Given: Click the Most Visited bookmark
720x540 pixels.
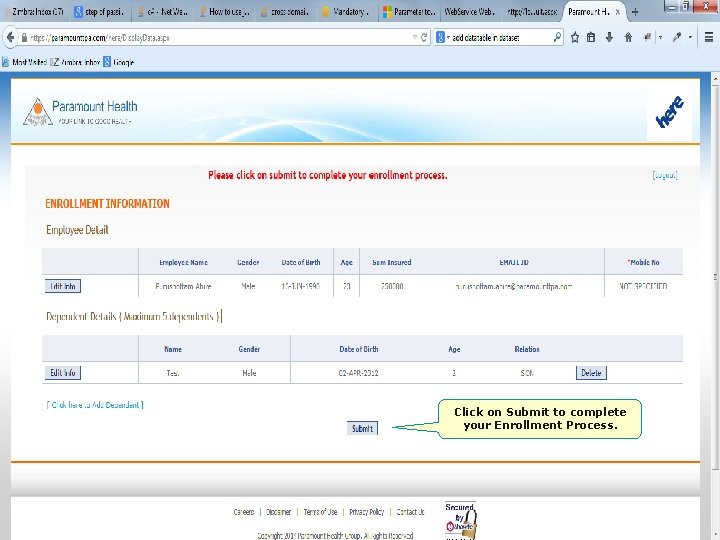Looking at the screenshot, I should click(25, 62).
